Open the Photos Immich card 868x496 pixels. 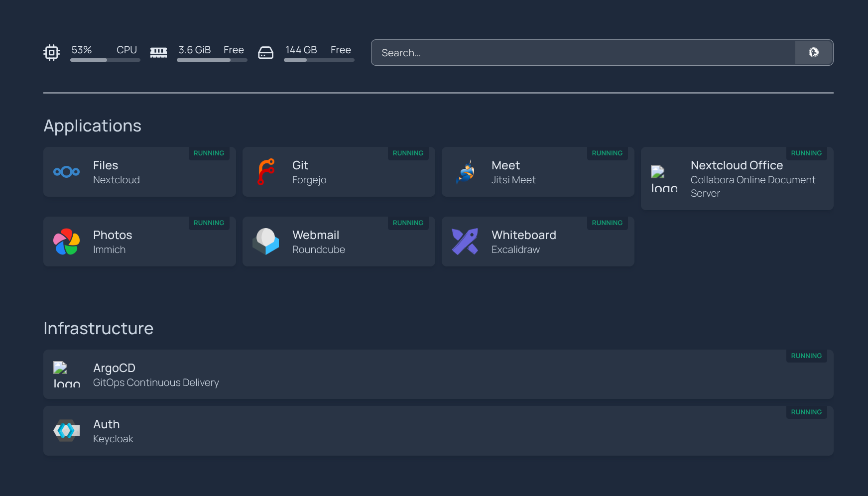pyautogui.click(x=139, y=242)
